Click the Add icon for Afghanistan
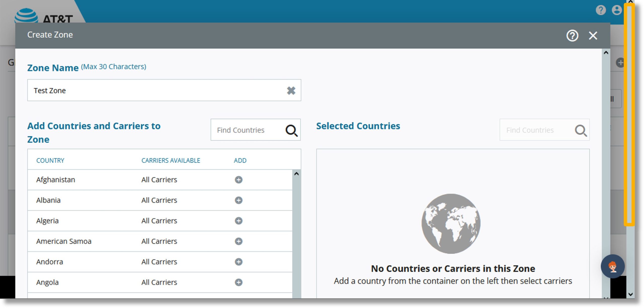The image size is (644, 308). click(238, 180)
